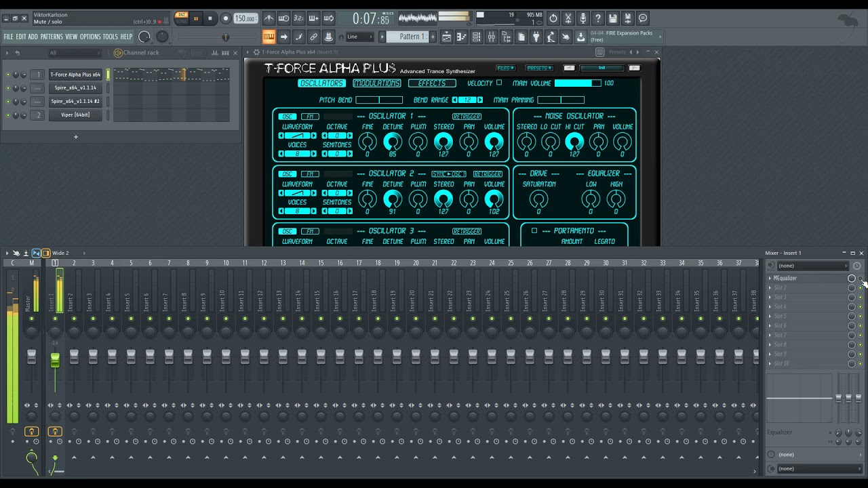Screen dimensions: 868x488
Task: Open the PATTERNS menu
Action: coord(52,37)
